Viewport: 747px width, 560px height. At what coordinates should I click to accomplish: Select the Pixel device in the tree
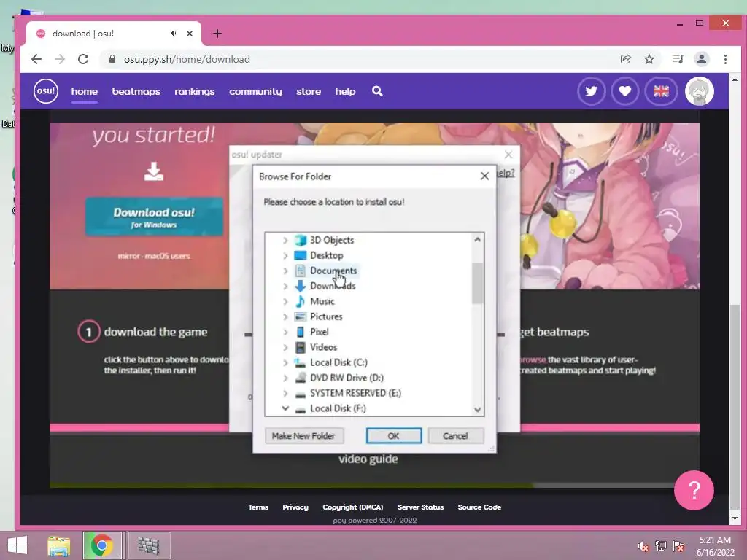tap(320, 332)
